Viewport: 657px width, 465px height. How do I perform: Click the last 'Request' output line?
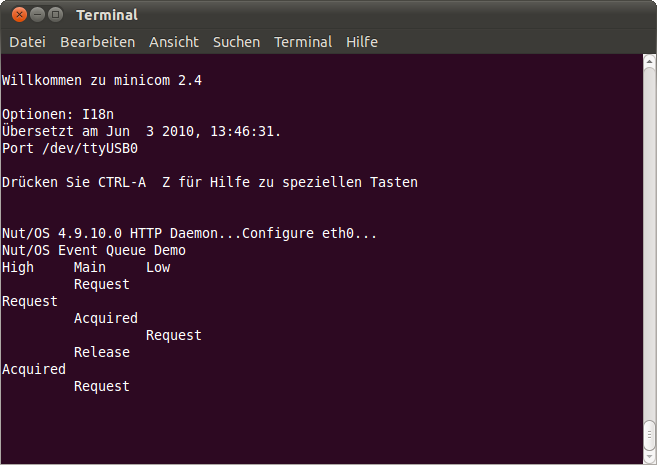pos(102,386)
